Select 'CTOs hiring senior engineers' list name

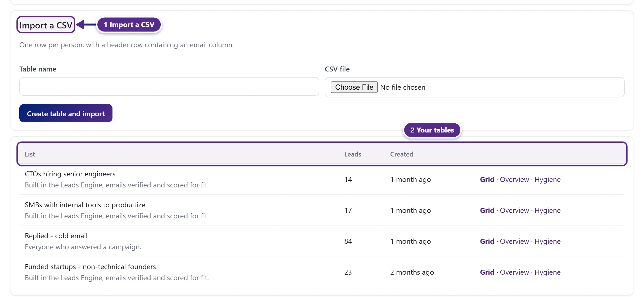pyautogui.click(x=70, y=174)
